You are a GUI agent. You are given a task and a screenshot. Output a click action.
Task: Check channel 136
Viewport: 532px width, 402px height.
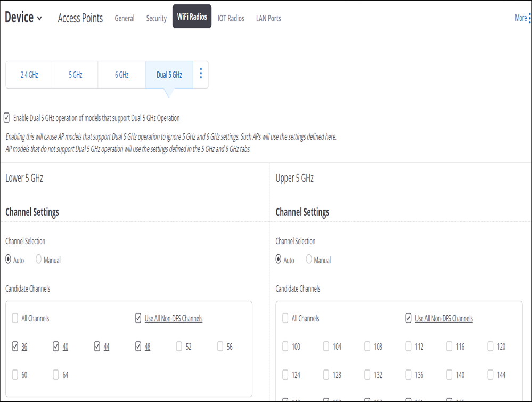pos(408,374)
